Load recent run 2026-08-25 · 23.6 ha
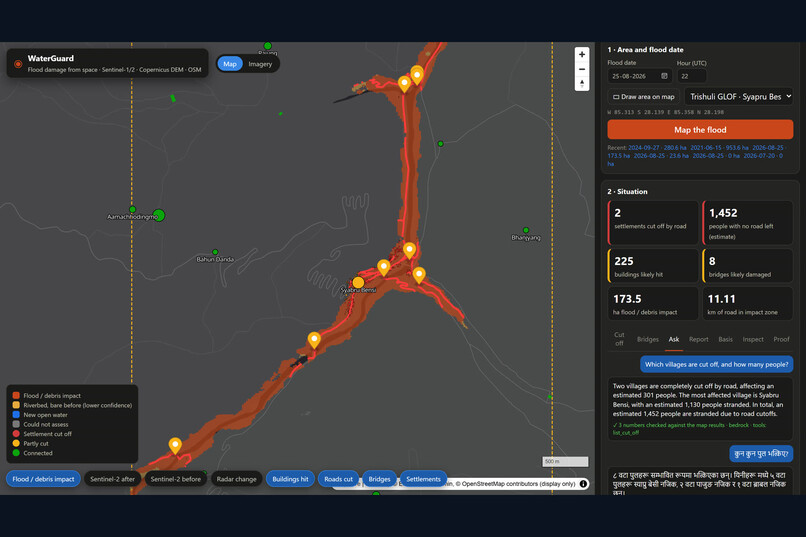This screenshot has width=806, height=537. click(661, 156)
